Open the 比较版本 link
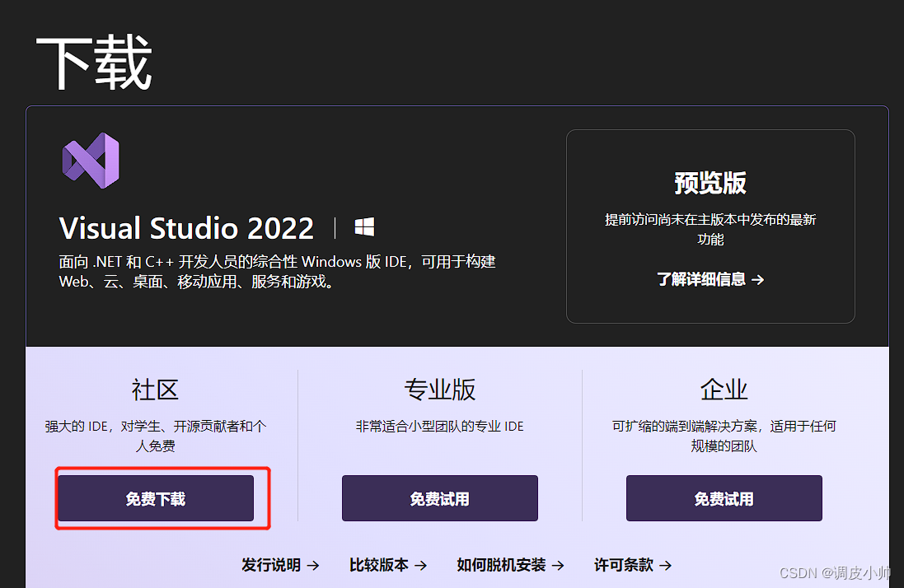 377,566
